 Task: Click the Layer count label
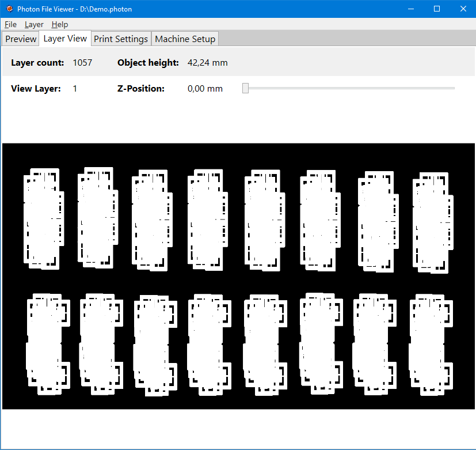pyautogui.click(x=37, y=63)
